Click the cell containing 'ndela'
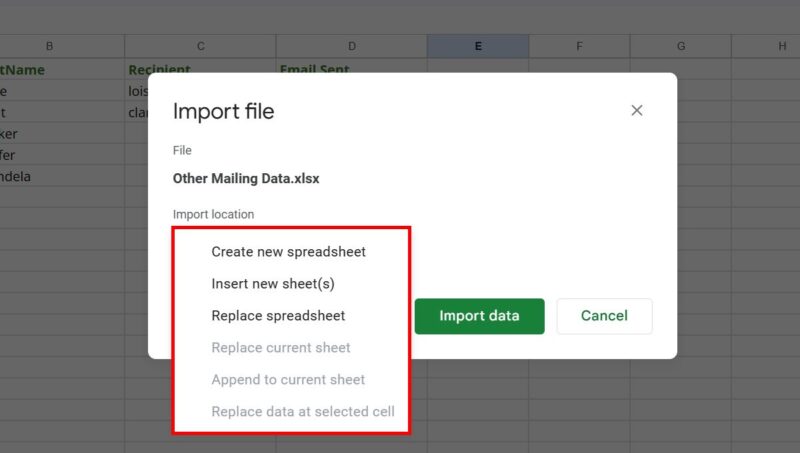800x453 pixels. click(x=62, y=177)
